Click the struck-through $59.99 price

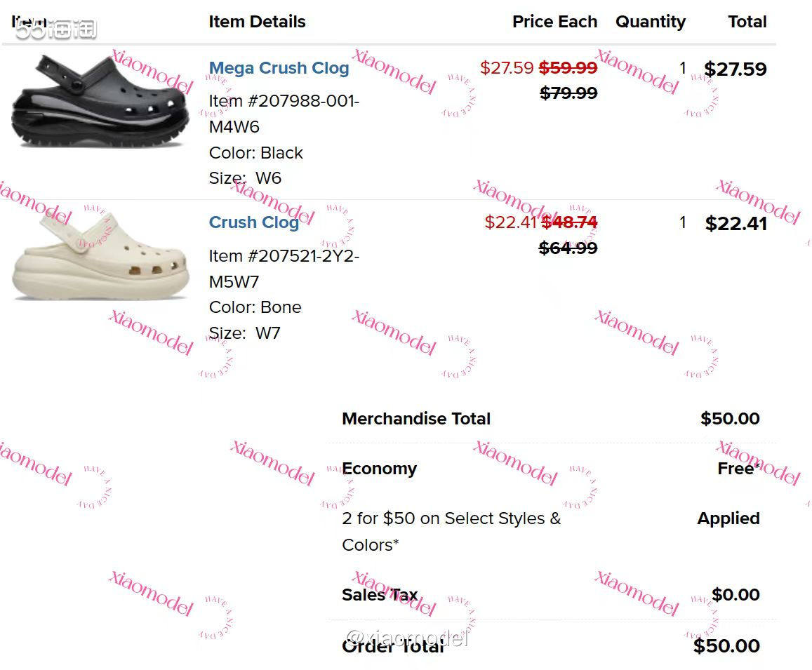[x=568, y=67]
